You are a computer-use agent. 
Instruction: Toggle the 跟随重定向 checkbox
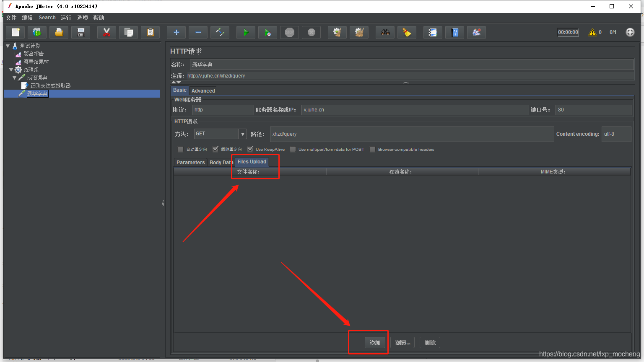point(216,149)
